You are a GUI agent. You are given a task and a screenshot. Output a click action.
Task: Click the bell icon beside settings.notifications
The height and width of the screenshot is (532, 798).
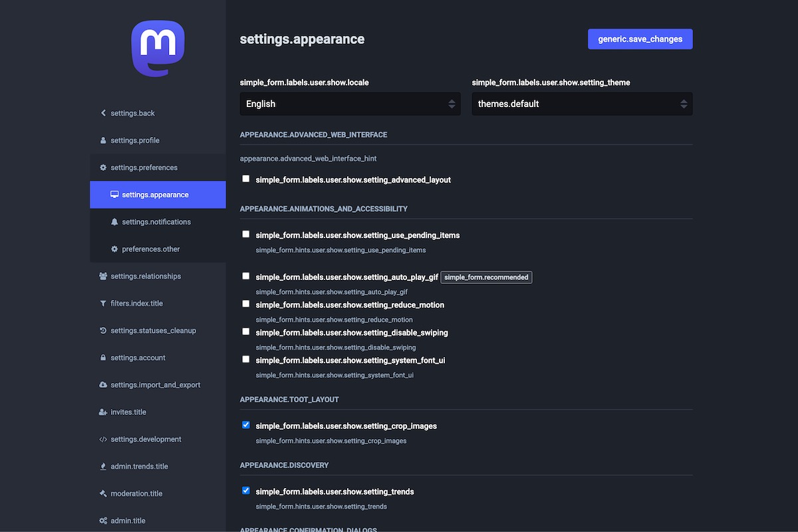(114, 222)
